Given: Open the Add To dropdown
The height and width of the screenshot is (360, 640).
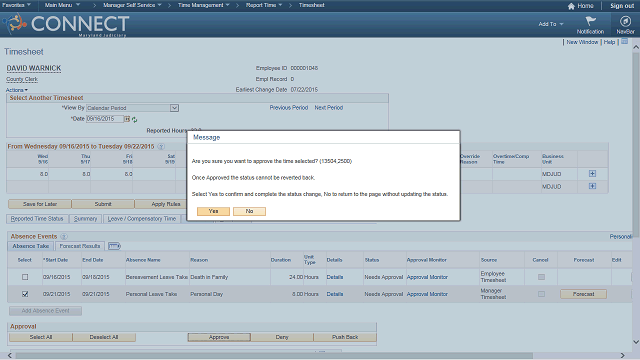Looking at the screenshot, I should click(x=551, y=24).
